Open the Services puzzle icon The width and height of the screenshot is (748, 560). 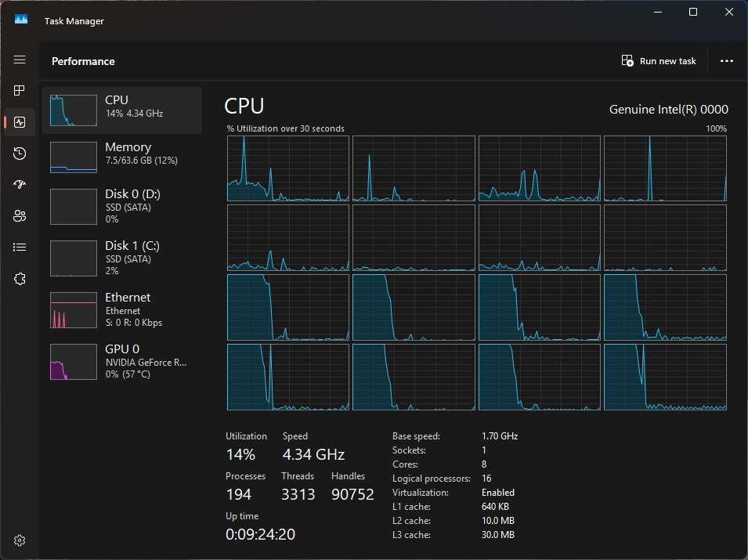[20, 279]
